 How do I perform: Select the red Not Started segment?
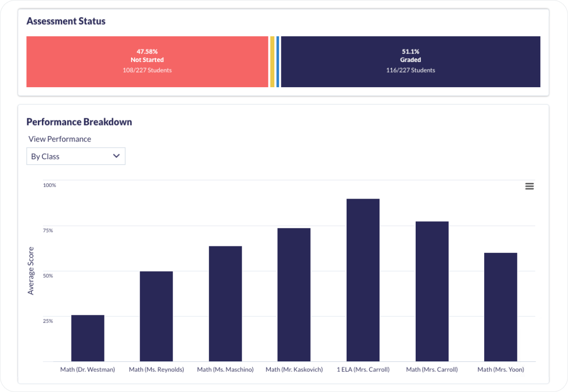147,61
